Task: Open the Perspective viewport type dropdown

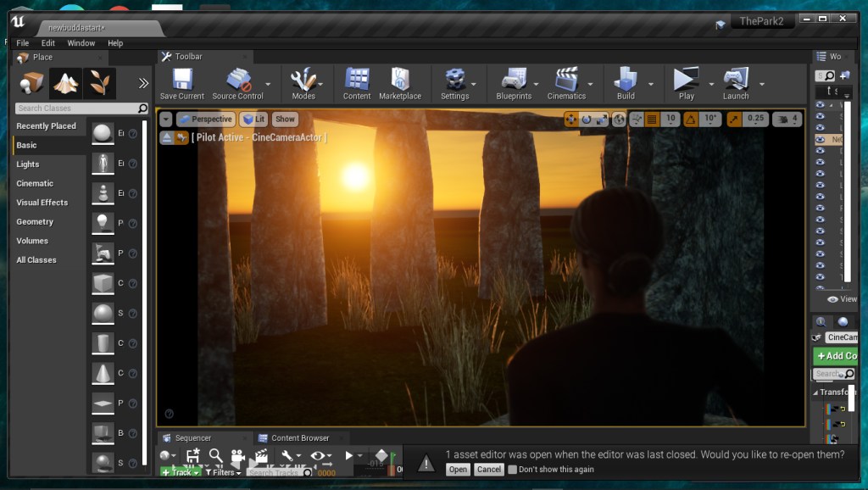Action: click(x=205, y=120)
